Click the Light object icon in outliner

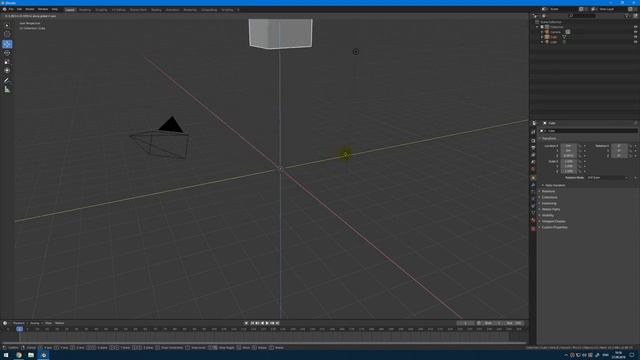click(547, 42)
